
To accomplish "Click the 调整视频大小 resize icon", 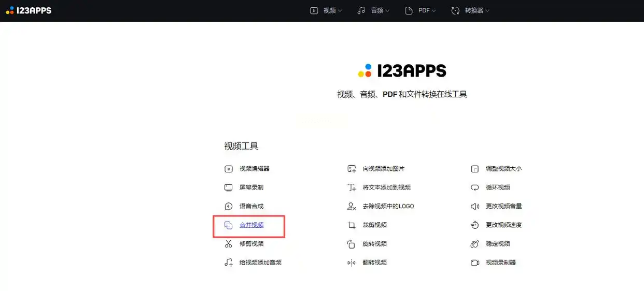I will click(x=474, y=169).
